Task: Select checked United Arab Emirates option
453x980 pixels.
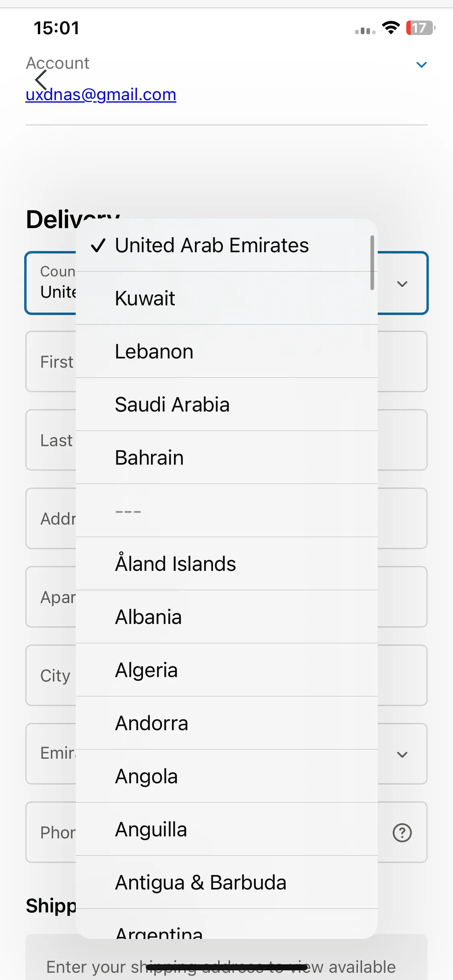Action: pos(227,245)
